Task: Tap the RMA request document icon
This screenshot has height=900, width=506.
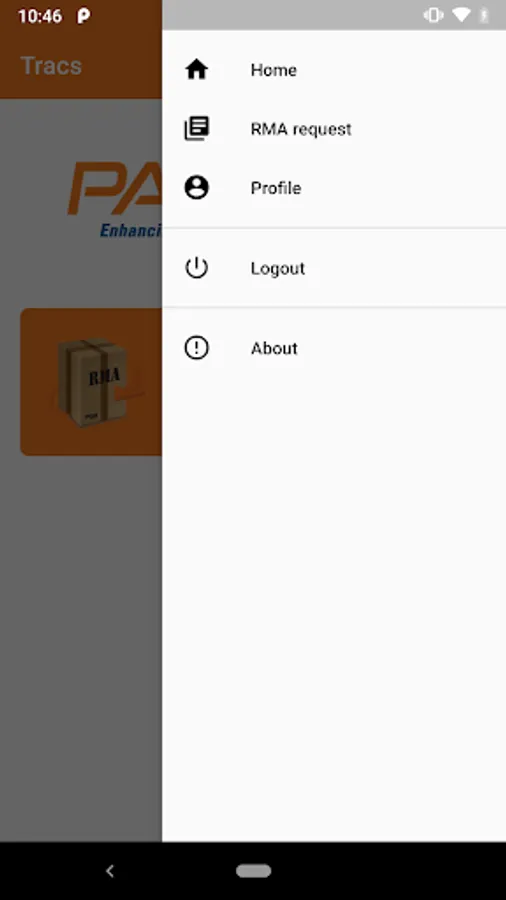Action: (x=196, y=129)
